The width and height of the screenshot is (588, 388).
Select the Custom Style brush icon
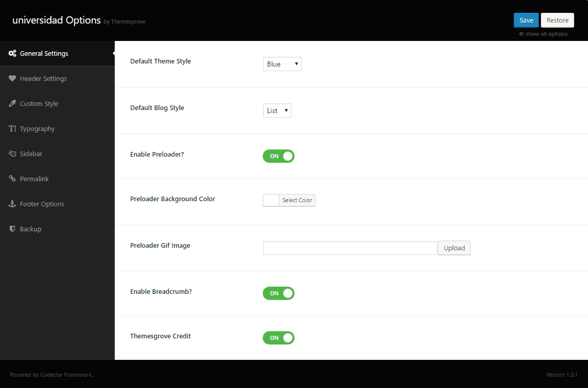click(x=12, y=103)
